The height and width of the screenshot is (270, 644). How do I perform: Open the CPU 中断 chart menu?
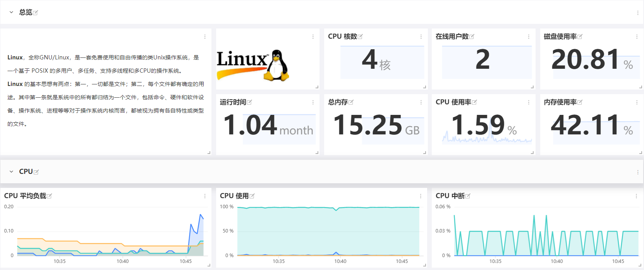click(636, 196)
